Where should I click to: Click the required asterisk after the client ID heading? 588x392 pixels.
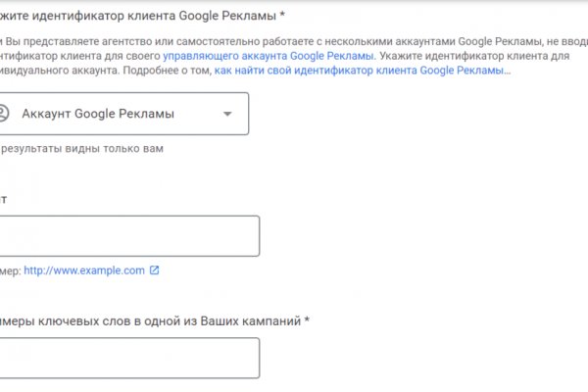(x=282, y=15)
